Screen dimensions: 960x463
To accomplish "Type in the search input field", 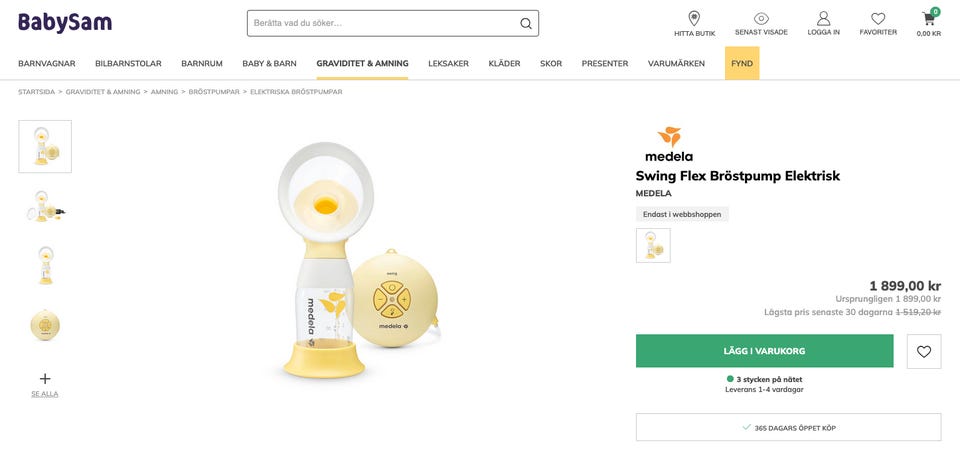I will pos(380,23).
